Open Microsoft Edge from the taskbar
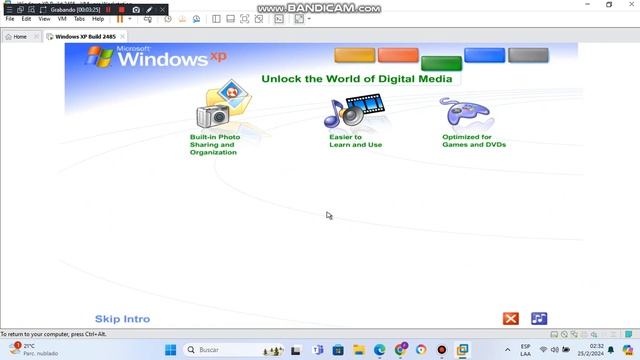640x360 pixels. tap(380, 350)
